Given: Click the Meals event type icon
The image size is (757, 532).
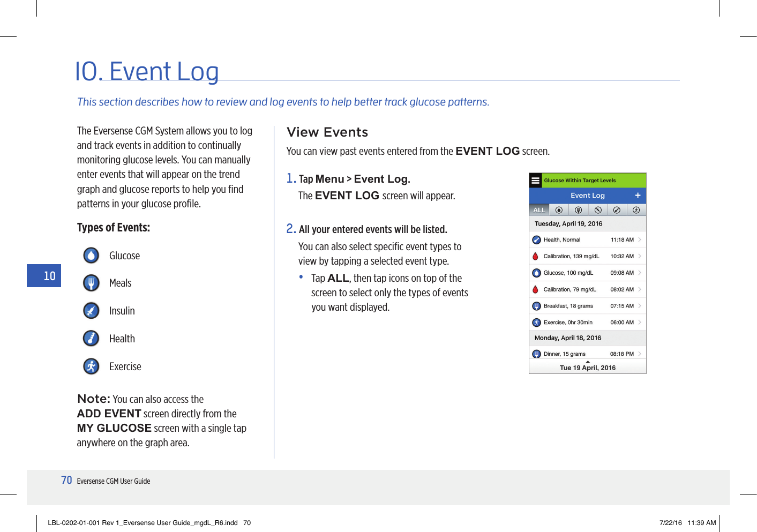Looking at the screenshot, I should pyautogui.click(x=92, y=283).
